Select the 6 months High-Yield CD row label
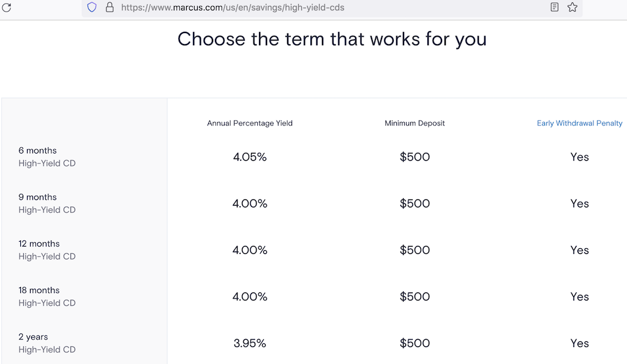The height and width of the screenshot is (364, 627). (x=47, y=157)
